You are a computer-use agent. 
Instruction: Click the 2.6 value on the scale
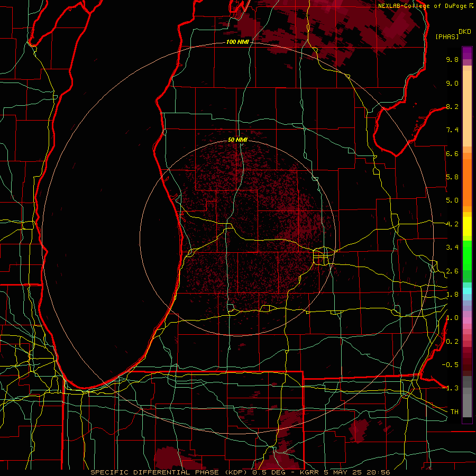[x=452, y=271]
